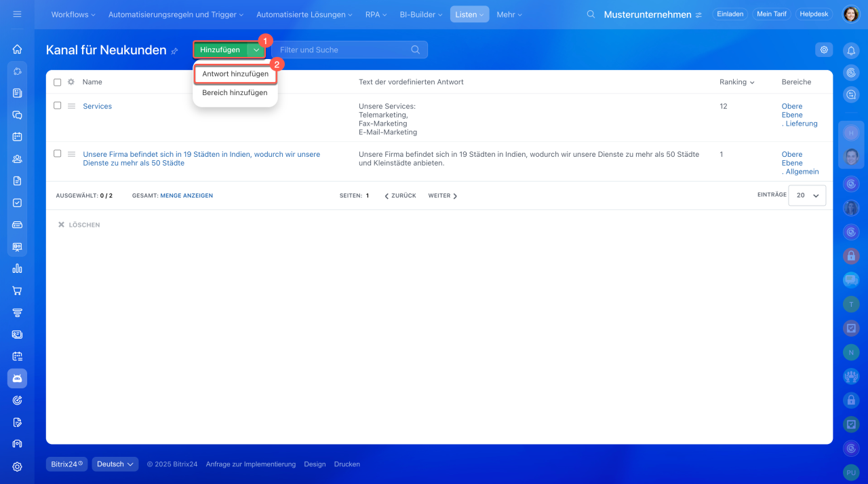Open the 'T' contact in right panel
The image size is (868, 484).
(x=851, y=304)
